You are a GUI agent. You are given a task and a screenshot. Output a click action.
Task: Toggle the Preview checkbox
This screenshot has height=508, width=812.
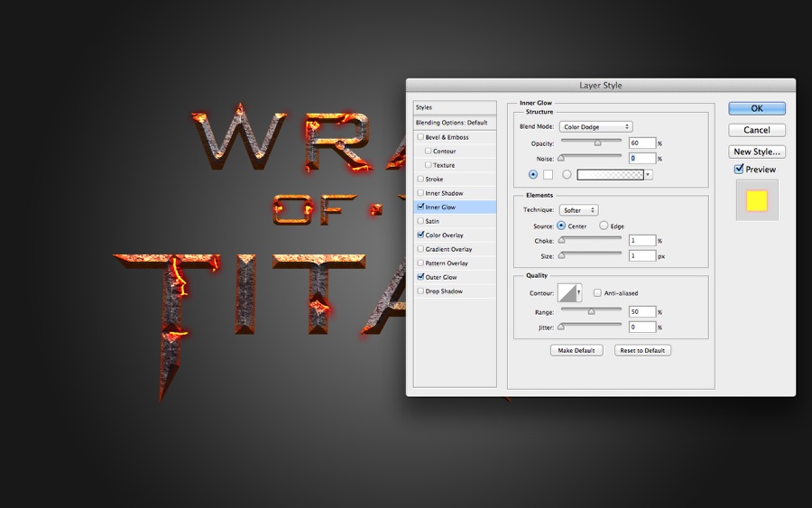click(x=739, y=169)
